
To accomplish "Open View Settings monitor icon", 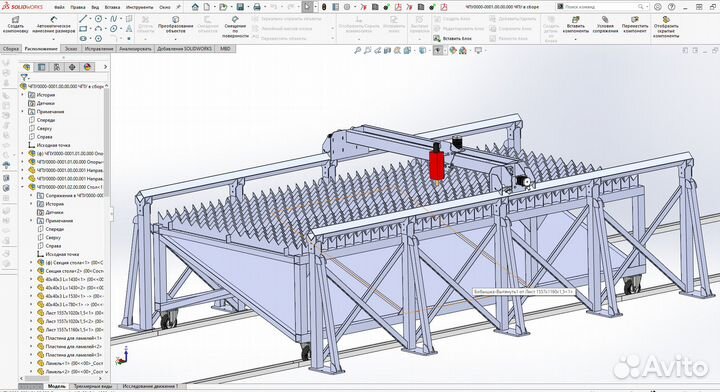I will (x=478, y=50).
